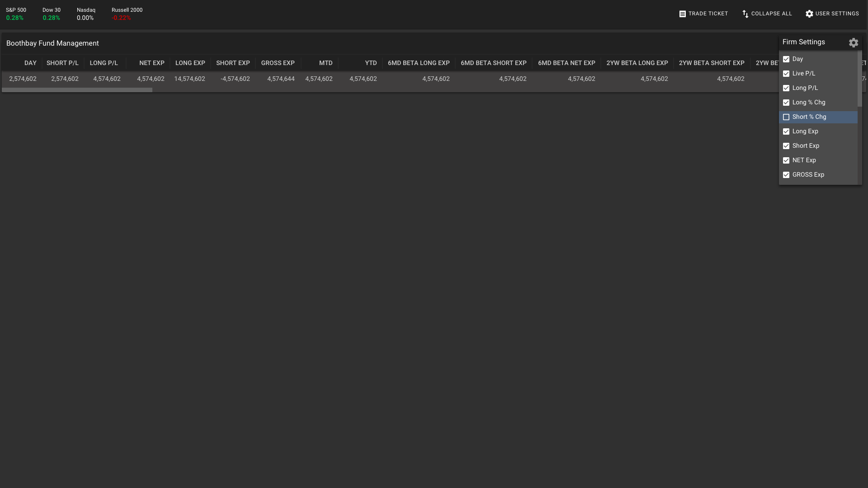Screen dimensions: 868x488
Task: Select the 14,574,602 Long Exp cell
Action: pos(189,79)
